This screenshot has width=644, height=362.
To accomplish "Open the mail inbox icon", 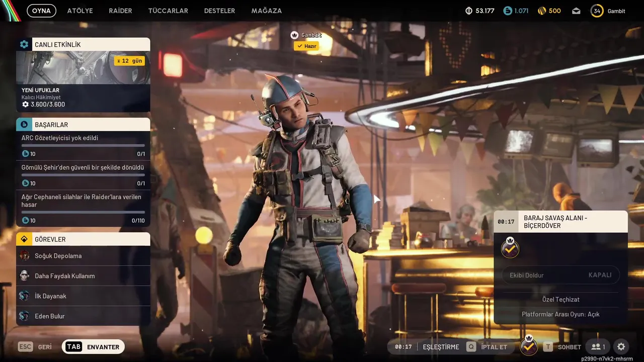I will pyautogui.click(x=577, y=11).
